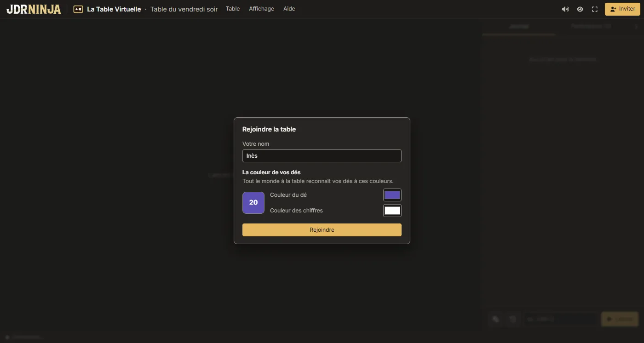The width and height of the screenshot is (644, 343).
Task: Click the La Table Virtuelle title
Action: 114,9
